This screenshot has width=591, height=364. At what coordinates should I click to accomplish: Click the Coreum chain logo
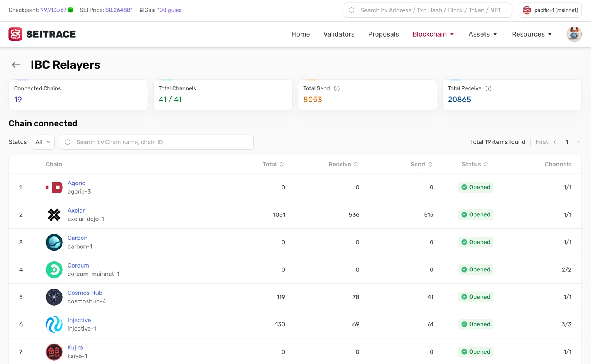[x=54, y=270]
